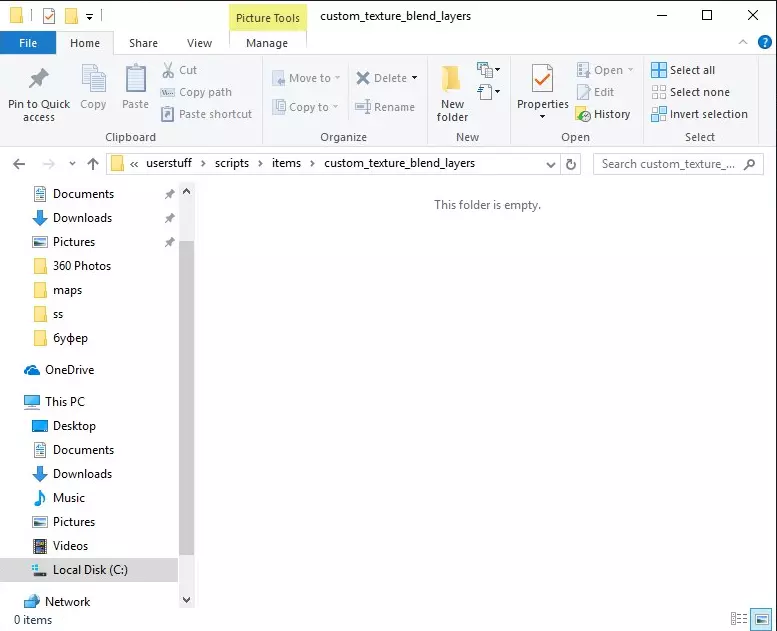Click navigation pane scroll down arrow

186,600
